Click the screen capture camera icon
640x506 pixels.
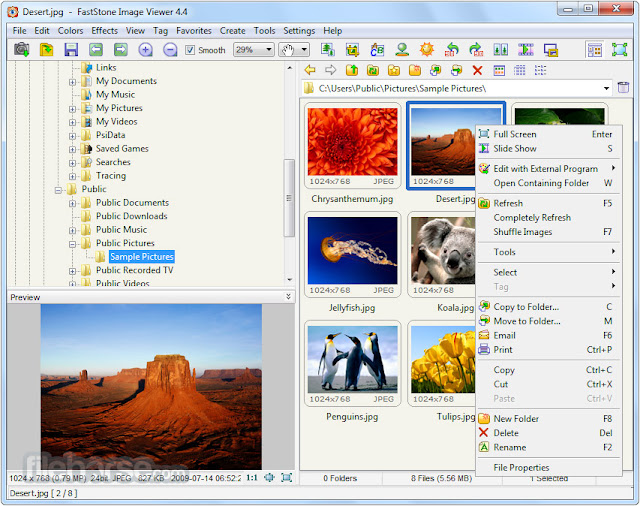[x=22, y=50]
